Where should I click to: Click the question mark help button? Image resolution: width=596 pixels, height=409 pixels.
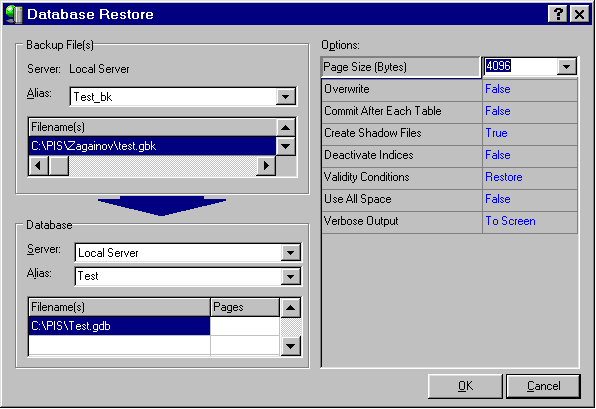[x=558, y=14]
